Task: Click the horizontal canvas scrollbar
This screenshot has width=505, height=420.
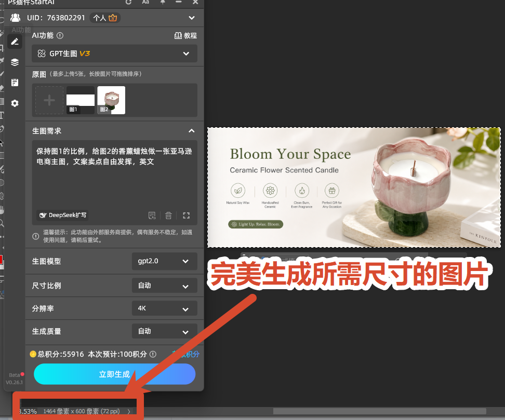Action: 379,411
